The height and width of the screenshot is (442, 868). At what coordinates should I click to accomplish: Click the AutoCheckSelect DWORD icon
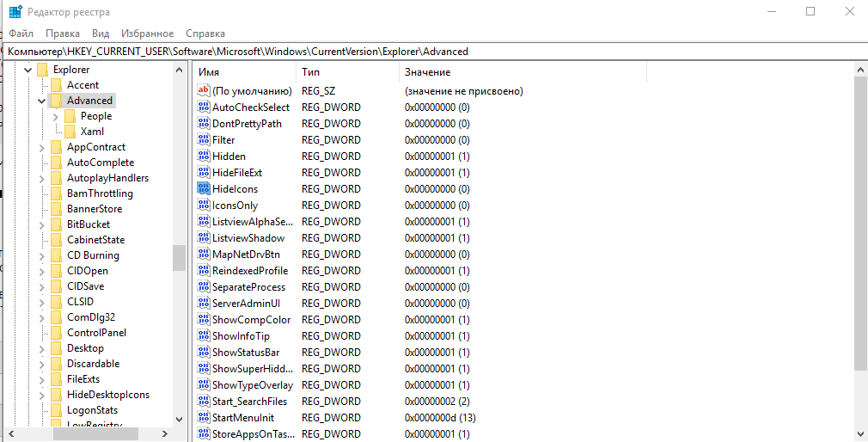(x=204, y=107)
